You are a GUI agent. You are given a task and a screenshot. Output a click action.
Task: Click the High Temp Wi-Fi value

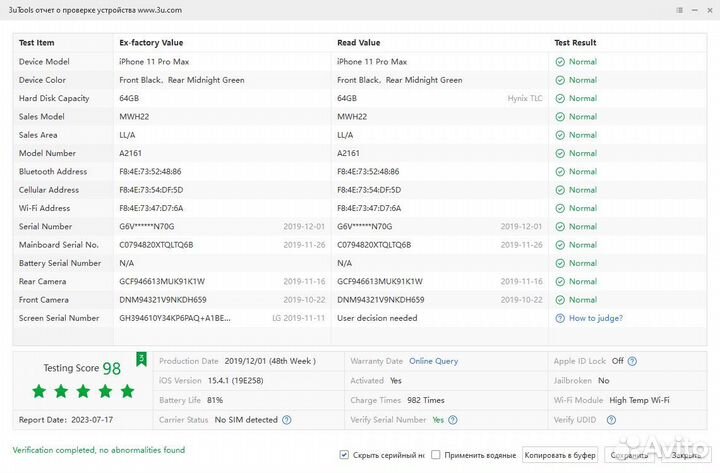(639, 400)
